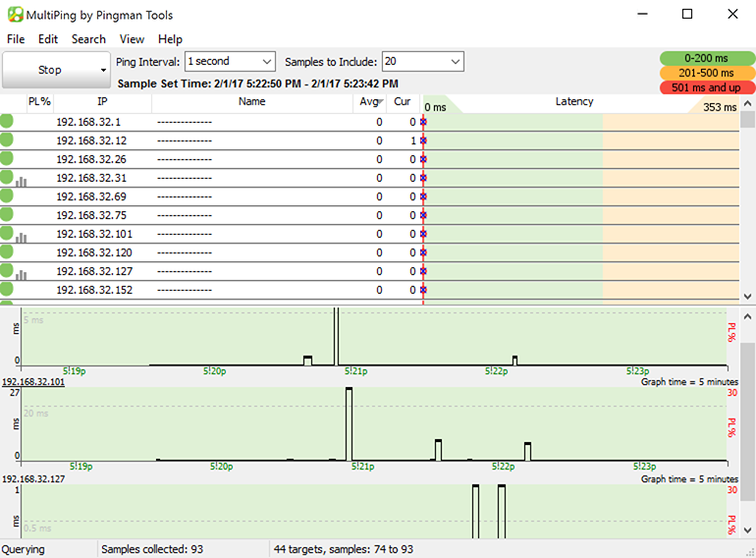The image size is (756, 558).
Task: Select the green status dot for 192.168.32.120
Action: point(6,251)
